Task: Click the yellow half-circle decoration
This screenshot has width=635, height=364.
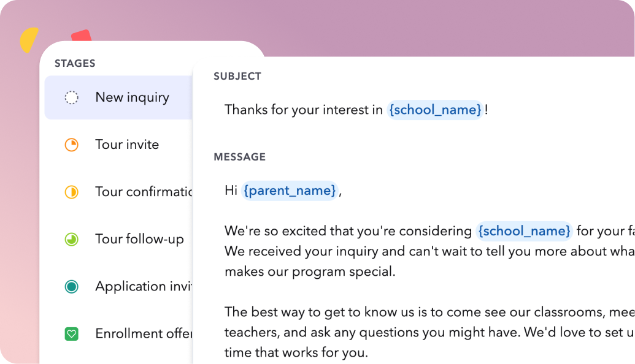Action: [x=29, y=40]
